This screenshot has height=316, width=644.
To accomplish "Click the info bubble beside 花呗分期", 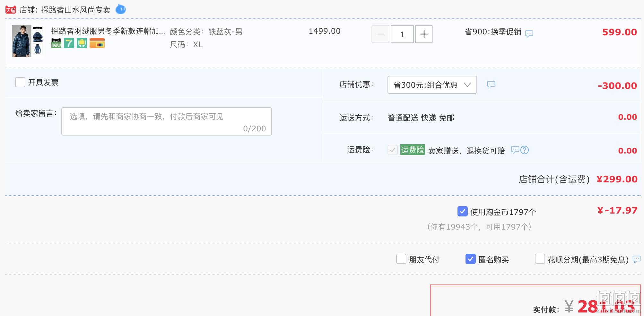I will pos(637,259).
